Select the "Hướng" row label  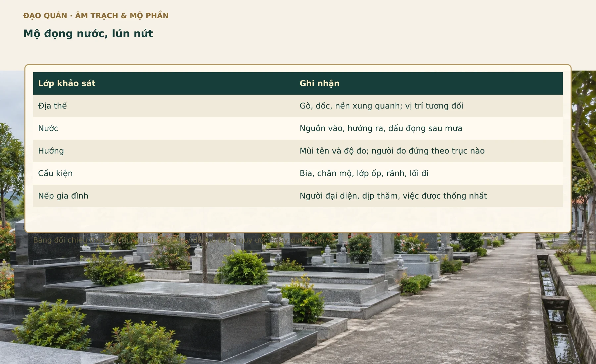(x=164, y=151)
